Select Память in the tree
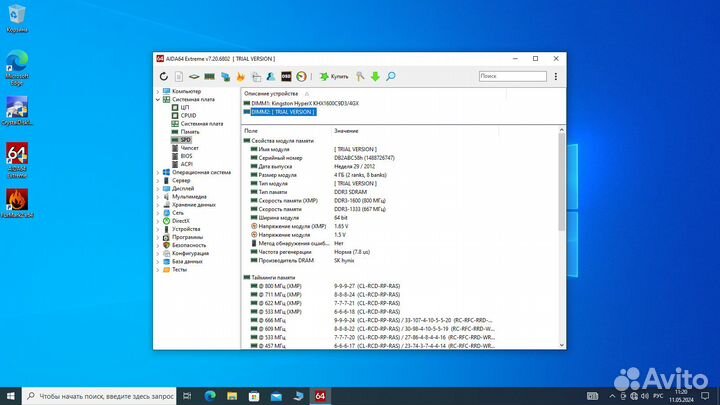The height and width of the screenshot is (405, 720). point(190,132)
